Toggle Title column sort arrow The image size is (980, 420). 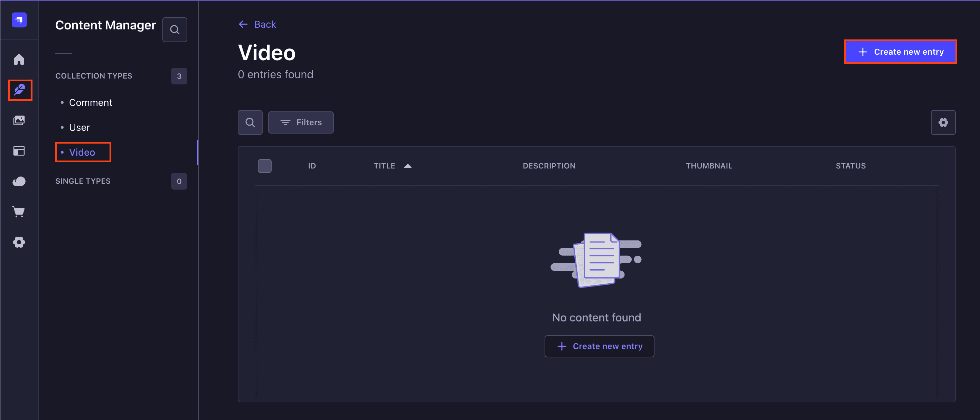tap(407, 166)
